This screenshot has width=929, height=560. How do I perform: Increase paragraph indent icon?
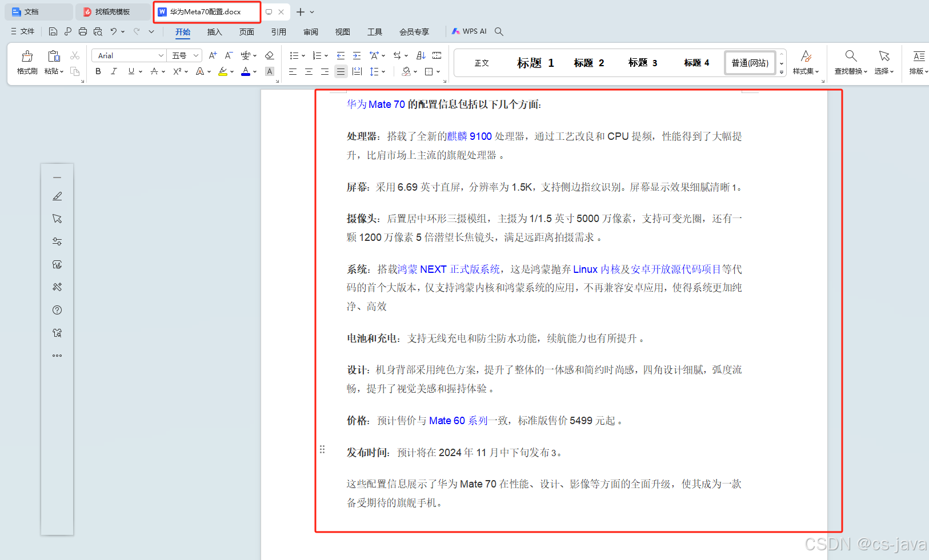tap(357, 55)
